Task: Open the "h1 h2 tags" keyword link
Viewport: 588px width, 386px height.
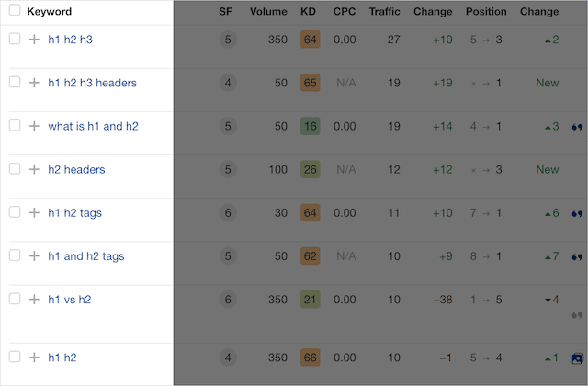Action: click(x=74, y=212)
